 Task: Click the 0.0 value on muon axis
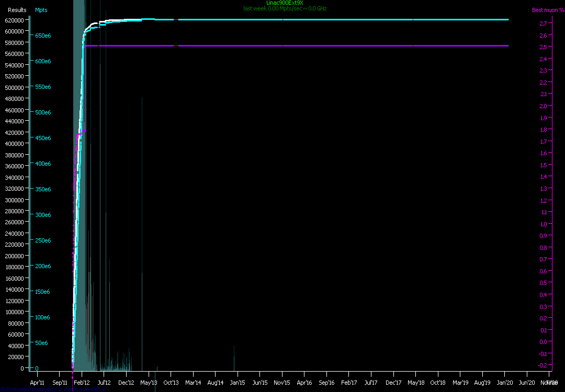(543, 342)
